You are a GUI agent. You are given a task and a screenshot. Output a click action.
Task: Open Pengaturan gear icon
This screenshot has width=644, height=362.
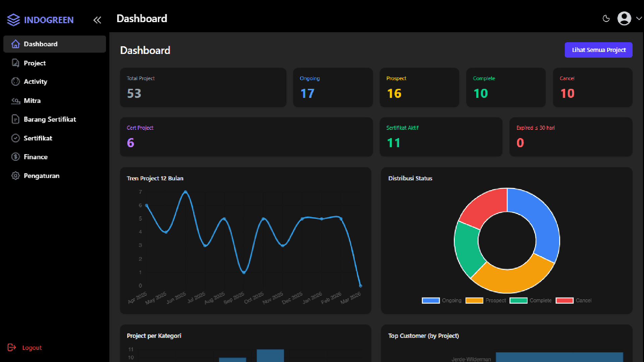(15, 176)
